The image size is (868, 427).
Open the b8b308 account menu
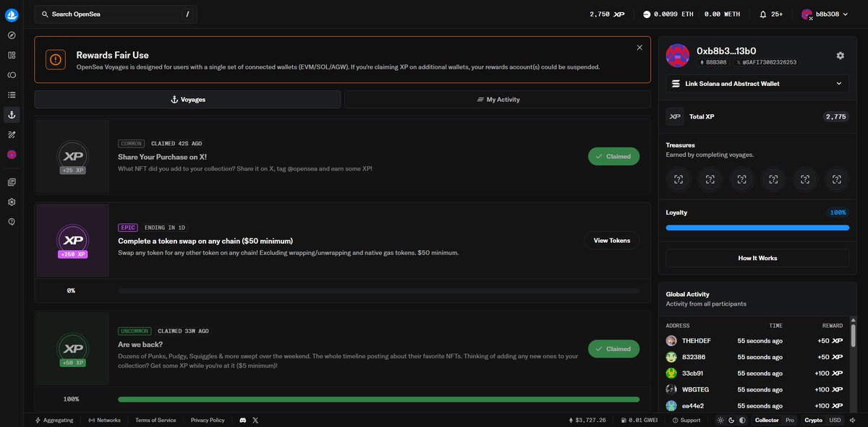[825, 14]
